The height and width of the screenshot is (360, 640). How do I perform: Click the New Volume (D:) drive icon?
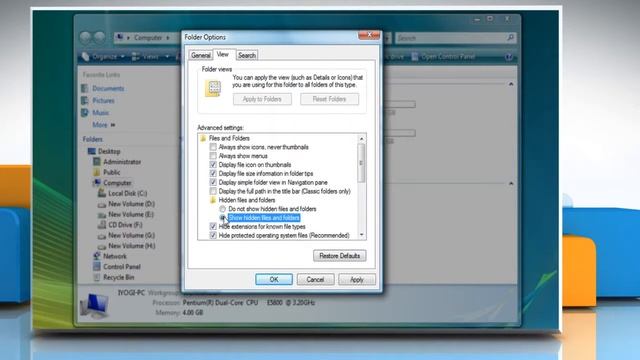click(x=102, y=204)
